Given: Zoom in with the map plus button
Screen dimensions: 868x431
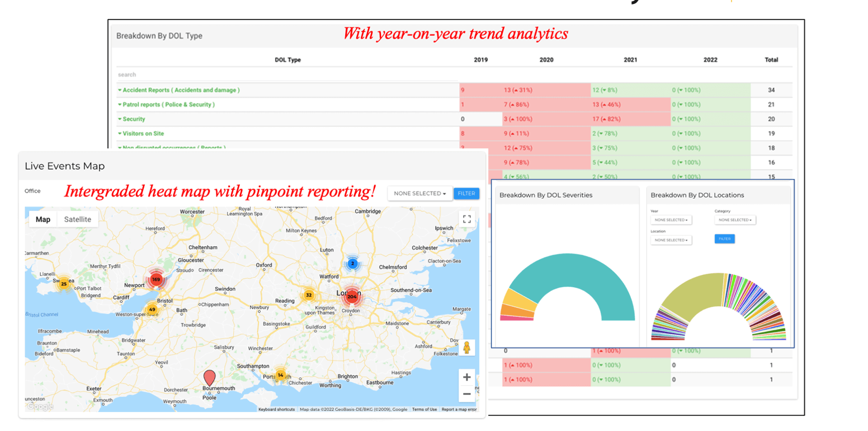Looking at the screenshot, I should 466,377.
